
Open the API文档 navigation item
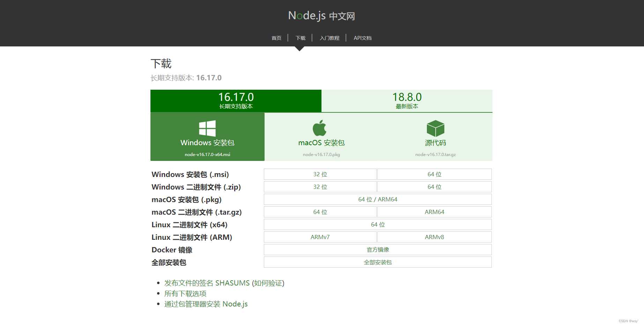coord(363,38)
